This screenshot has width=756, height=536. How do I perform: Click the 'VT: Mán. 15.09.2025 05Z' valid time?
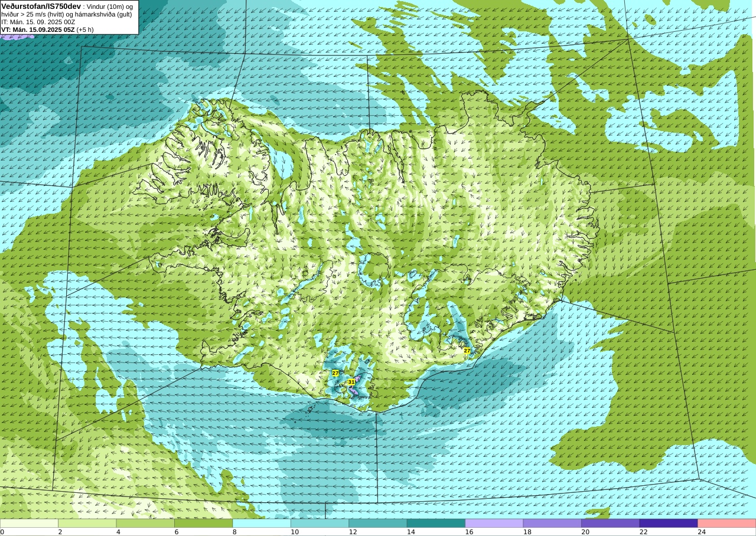(x=38, y=30)
